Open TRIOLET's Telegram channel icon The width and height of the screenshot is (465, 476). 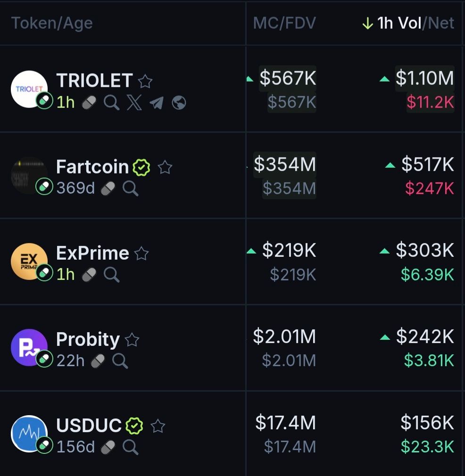(x=156, y=102)
